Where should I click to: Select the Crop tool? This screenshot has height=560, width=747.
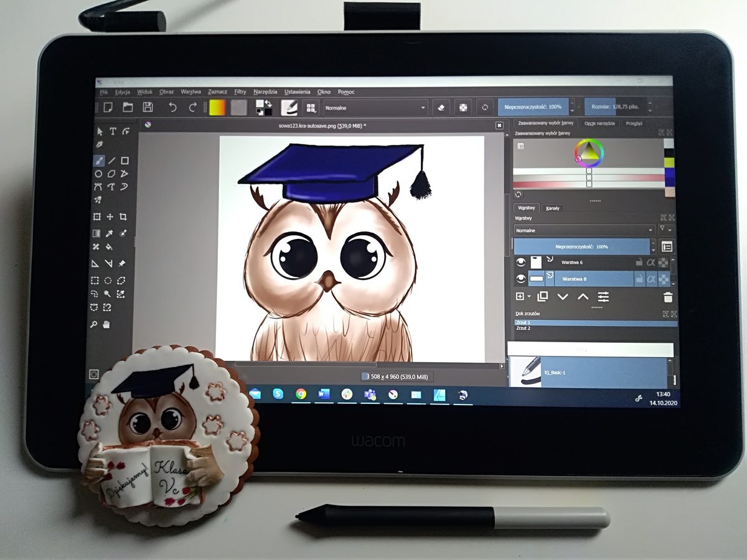pos(124,217)
